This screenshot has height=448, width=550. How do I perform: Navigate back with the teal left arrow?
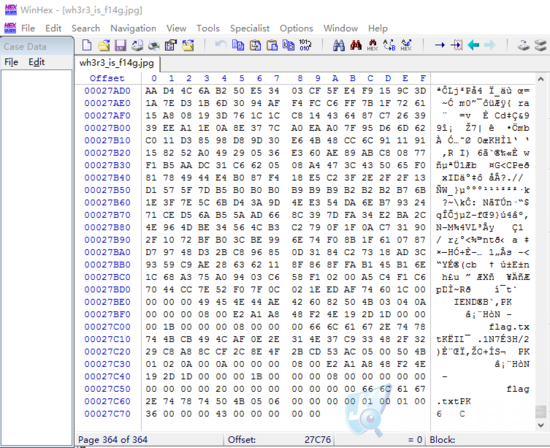473,45
